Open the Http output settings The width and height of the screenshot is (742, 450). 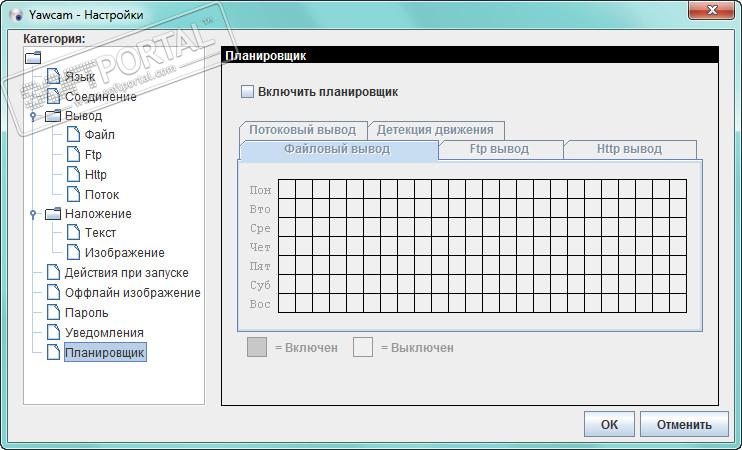click(96, 175)
